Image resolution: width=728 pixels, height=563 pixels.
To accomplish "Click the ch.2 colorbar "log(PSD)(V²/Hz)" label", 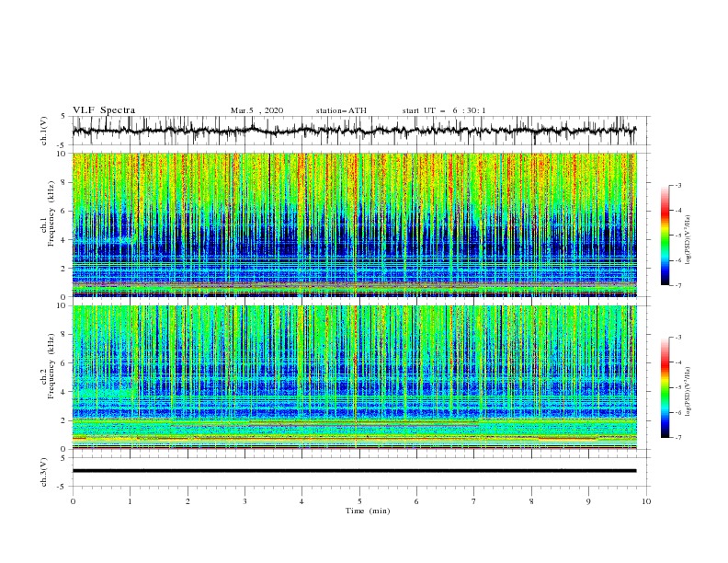I will pyautogui.click(x=688, y=391).
